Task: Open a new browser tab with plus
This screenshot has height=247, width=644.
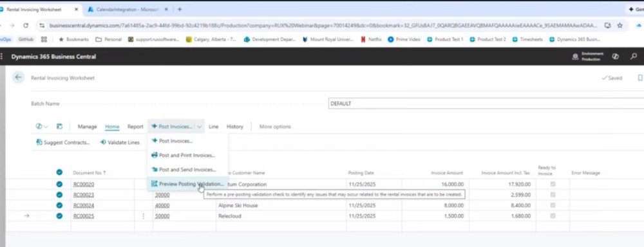Action: (x=180, y=9)
